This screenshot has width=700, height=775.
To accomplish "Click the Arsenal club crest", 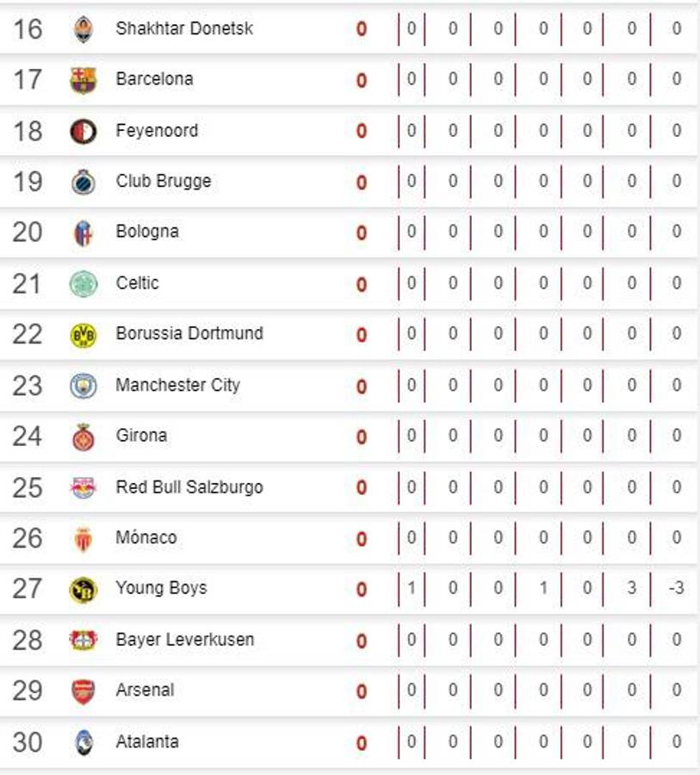I will pyautogui.click(x=84, y=691).
